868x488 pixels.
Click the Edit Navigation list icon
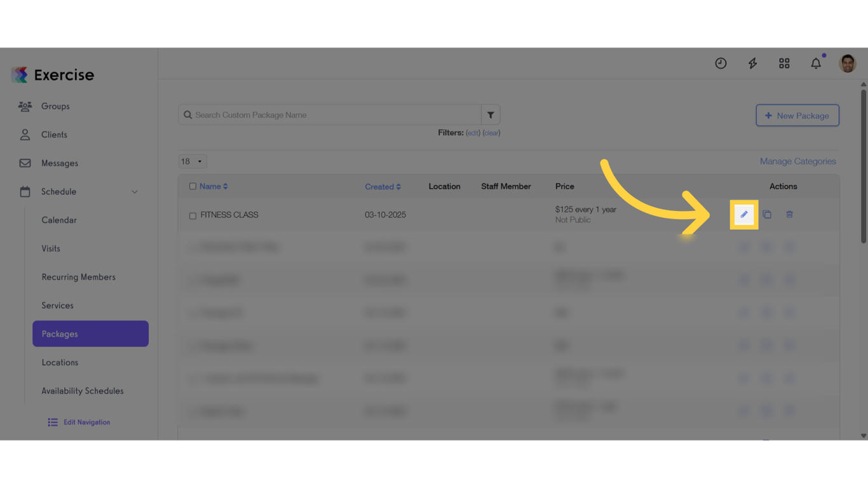pyautogui.click(x=53, y=423)
